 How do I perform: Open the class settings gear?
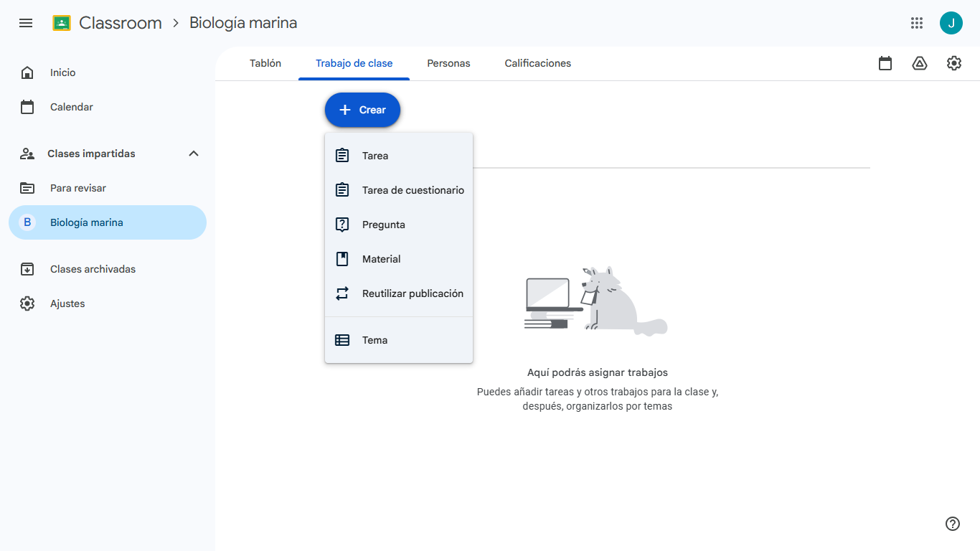pos(954,63)
